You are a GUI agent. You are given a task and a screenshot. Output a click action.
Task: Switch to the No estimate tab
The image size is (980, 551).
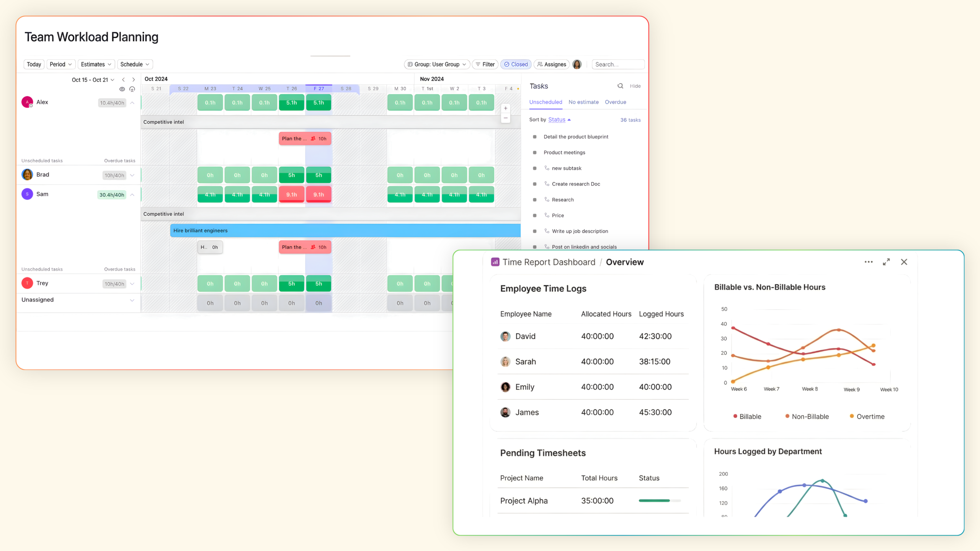click(583, 102)
